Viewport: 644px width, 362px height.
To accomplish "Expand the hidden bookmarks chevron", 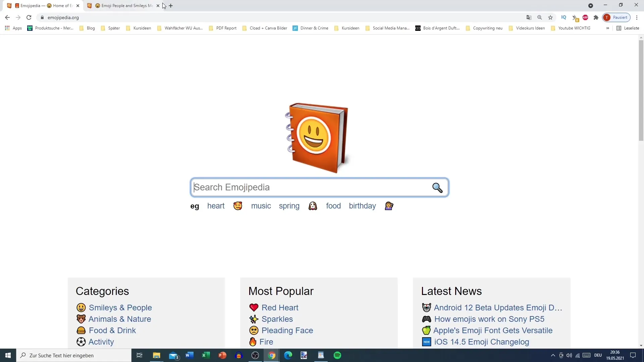I will pos(608,28).
